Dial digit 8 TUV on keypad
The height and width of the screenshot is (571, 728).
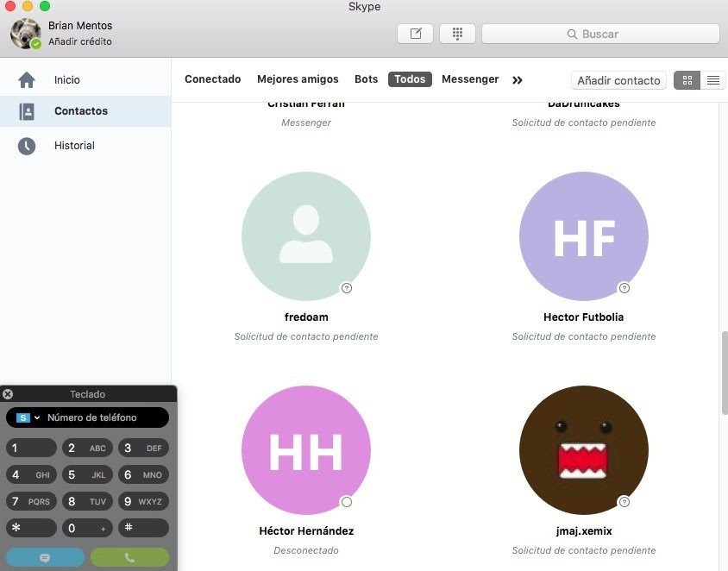tap(87, 501)
